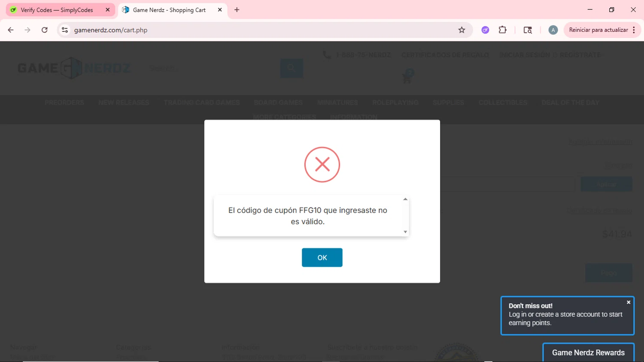Close the Verify Codes SimplyCodes tab

coord(108,10)
